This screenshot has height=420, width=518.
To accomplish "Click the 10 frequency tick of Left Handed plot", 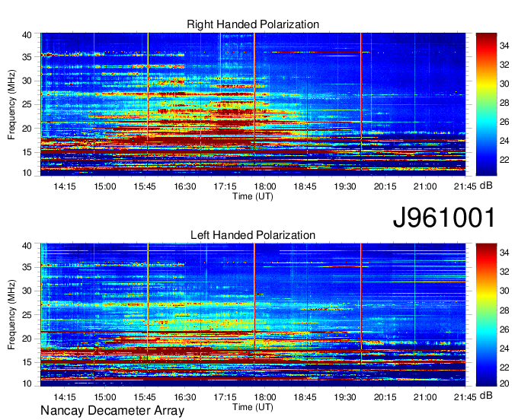I will click(x=27, y=383).
